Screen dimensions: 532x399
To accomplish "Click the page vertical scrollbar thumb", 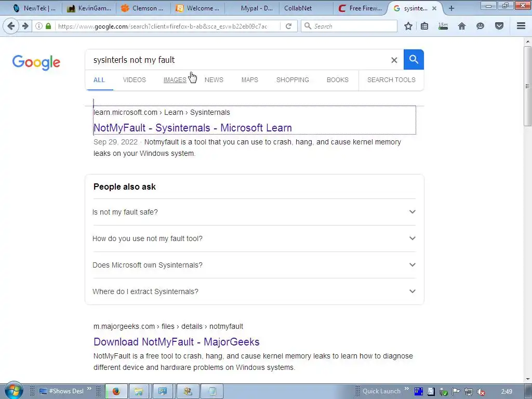I will (x=527, y=87).
